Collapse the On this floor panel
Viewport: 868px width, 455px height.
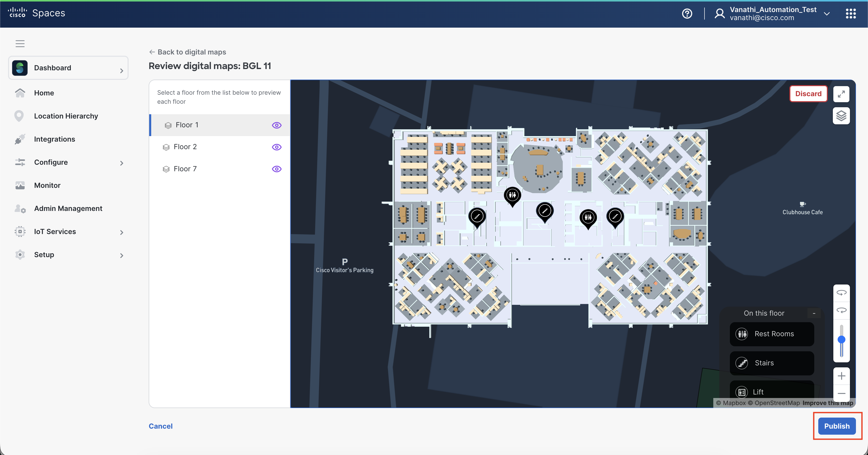[814, 313]
